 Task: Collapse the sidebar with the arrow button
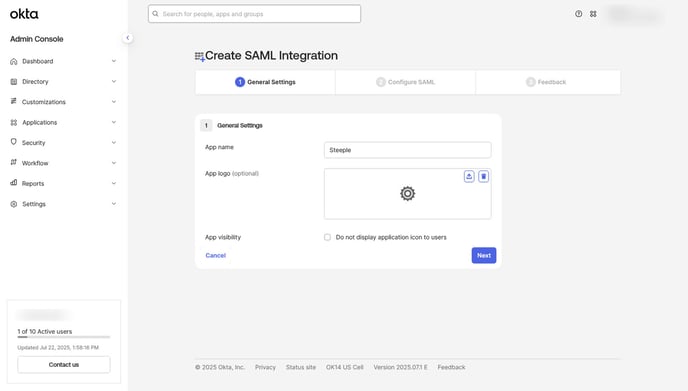128,38
